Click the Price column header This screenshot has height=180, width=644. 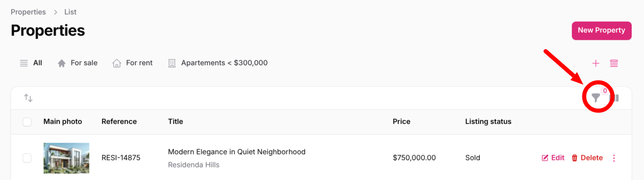(x=401, y=122)
